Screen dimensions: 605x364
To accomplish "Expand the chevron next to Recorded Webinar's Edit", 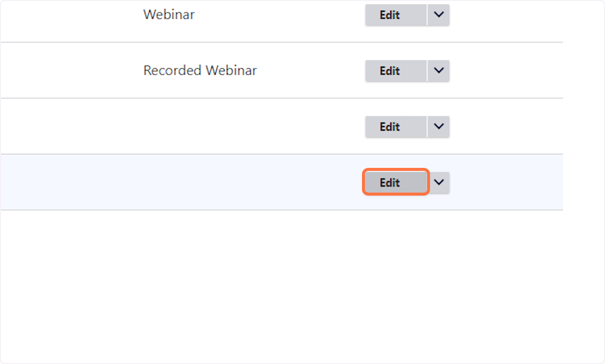I will pyautogui.click(x=439, y=71).
